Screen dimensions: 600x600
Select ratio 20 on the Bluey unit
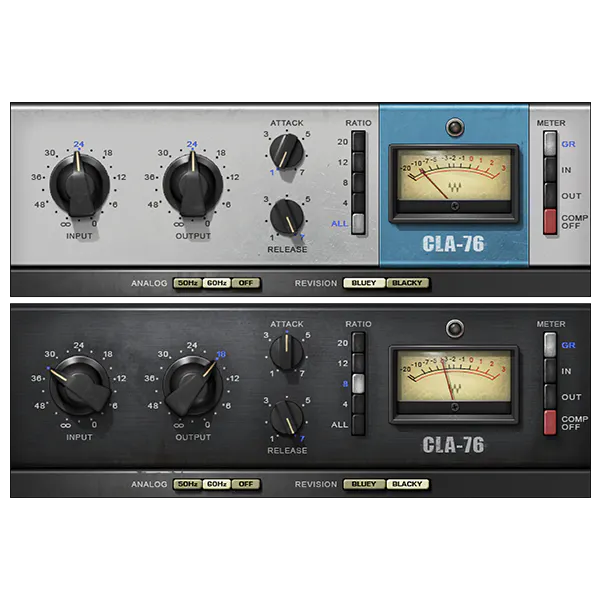pyautogui.click(x=359, y=142)
